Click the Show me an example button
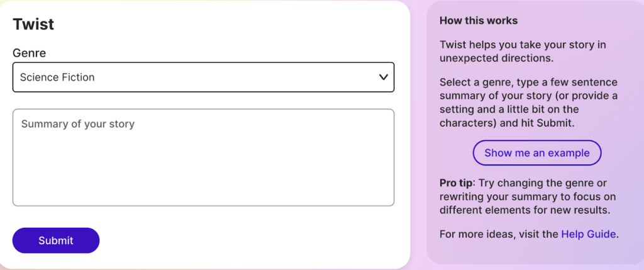Image resolution: width=644 pixels, height=270 pixels. tap(536, 153)
